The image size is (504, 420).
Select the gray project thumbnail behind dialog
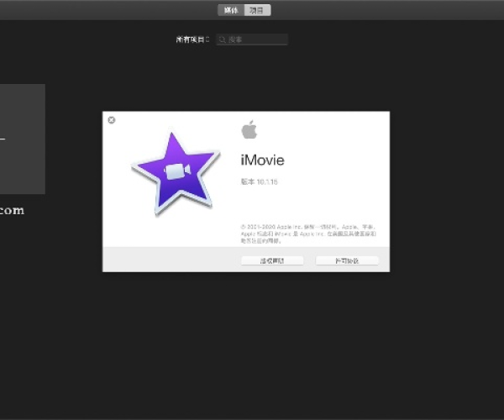pos(23,139)
